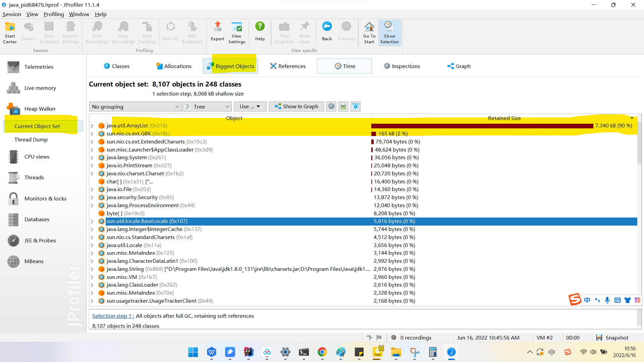Open the No grouping dropdown
This screenshot has height=362, width=644.
pyautogui.click(x=135, y=107)
